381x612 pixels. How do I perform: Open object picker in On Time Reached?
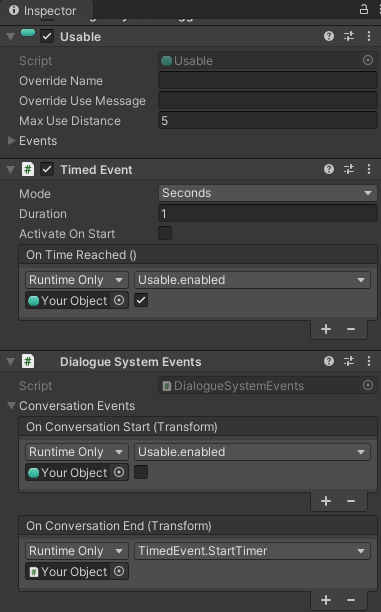pyautogui.click(x=119, y=300)
